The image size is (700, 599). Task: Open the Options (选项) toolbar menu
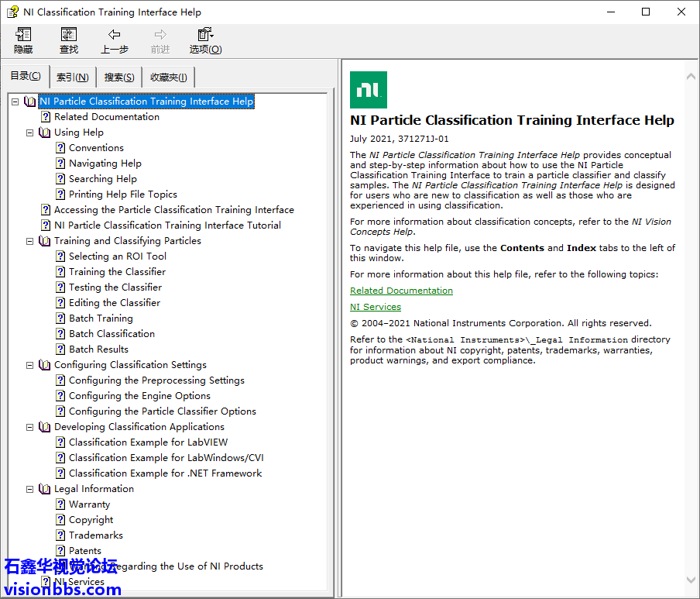coord(205,40)
